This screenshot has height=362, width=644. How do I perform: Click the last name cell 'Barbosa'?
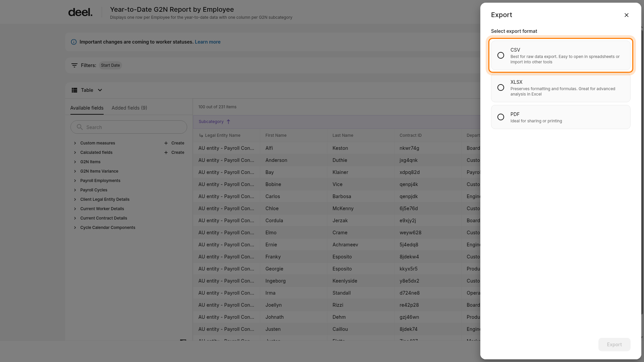pos(342,196)
